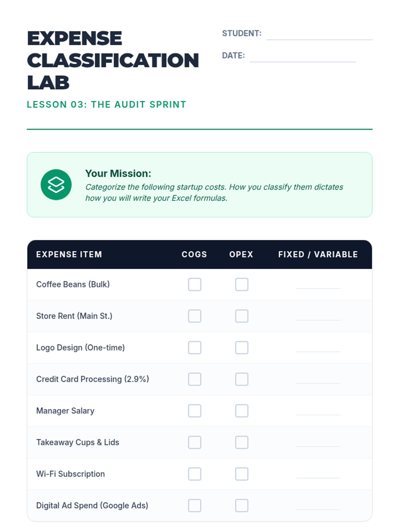This screenshot has width=399, height=532.
Task: Click the COGS column header
Action: (195, 254)
